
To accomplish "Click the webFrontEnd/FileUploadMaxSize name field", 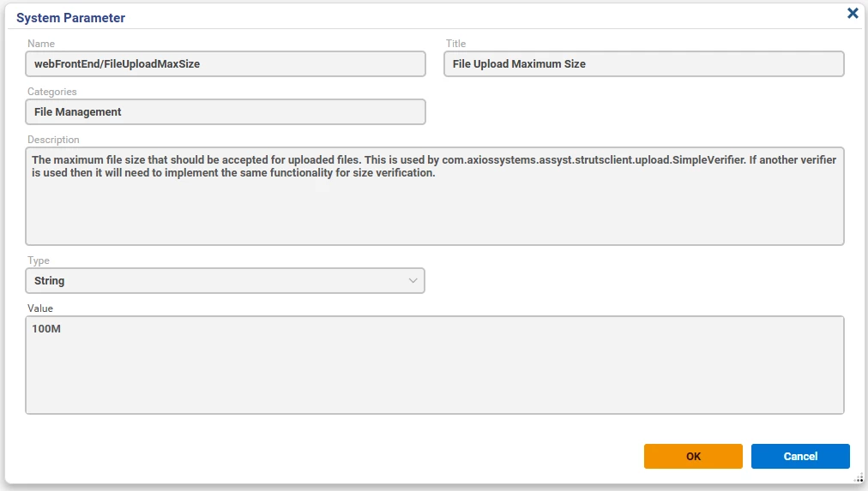I will 226,64.
